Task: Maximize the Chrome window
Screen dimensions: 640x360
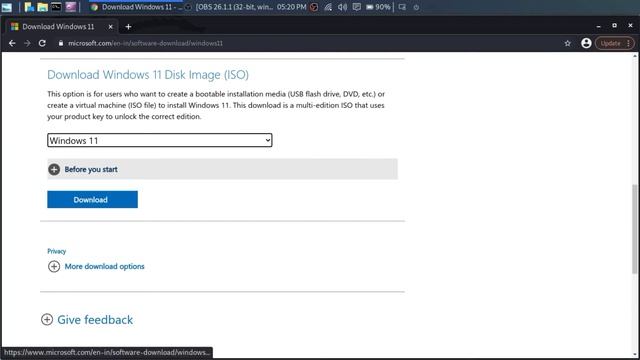Action: click(x=614, y=26)
